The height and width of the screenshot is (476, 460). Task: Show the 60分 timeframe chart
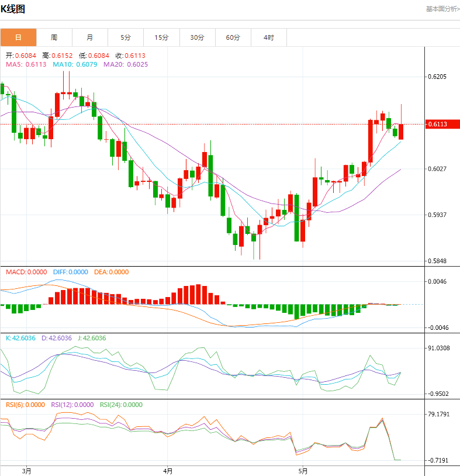[233, 37]
